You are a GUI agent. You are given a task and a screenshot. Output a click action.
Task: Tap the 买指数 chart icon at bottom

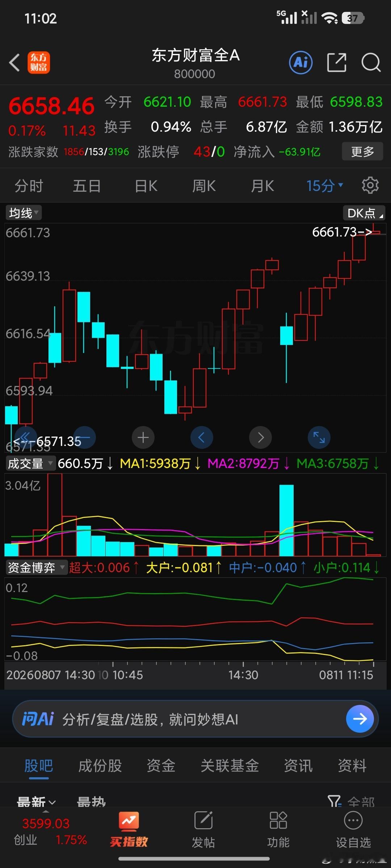(129, 821)
